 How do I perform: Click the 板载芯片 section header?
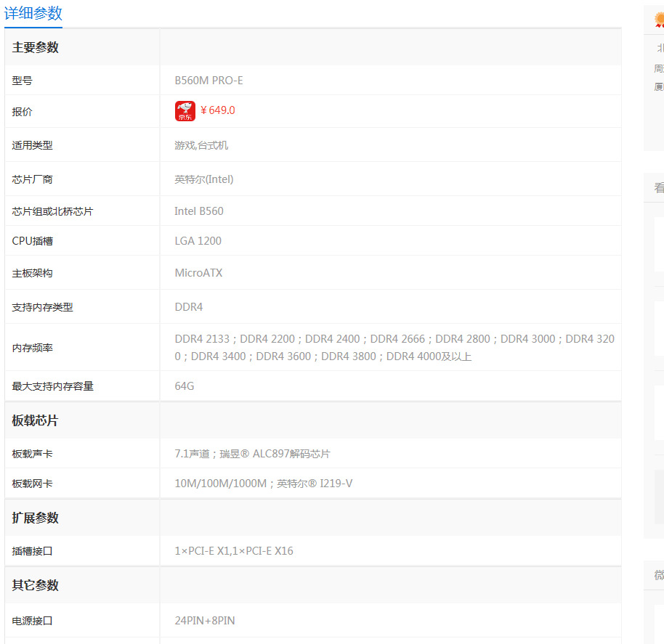coord(36,421)
